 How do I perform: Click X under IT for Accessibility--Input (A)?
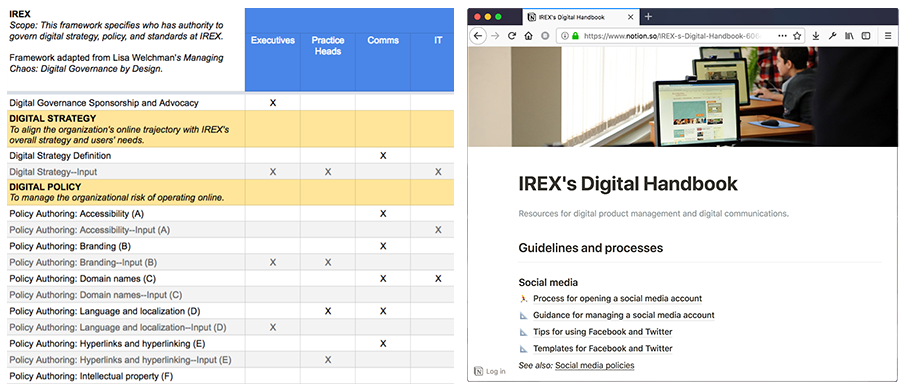click(438, 230)
